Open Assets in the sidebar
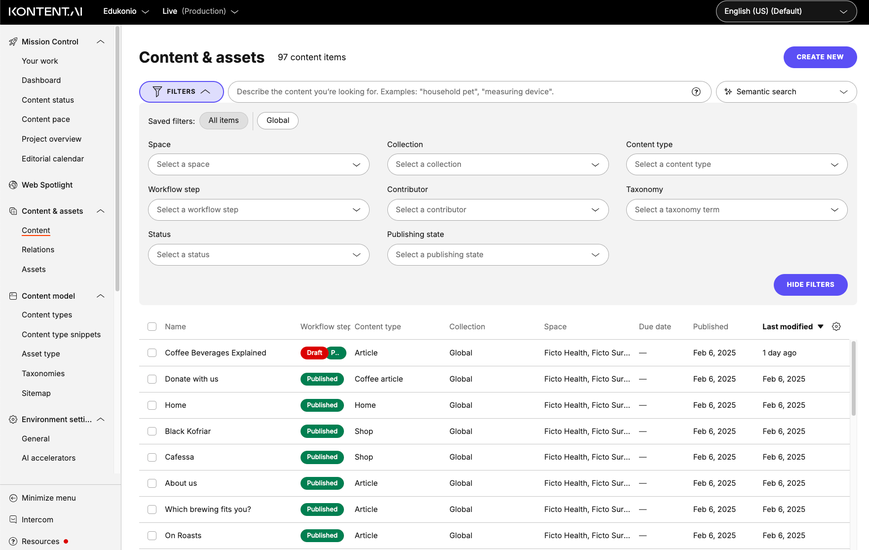The height and width of the screenshot is (550, 869). point(34,269)
